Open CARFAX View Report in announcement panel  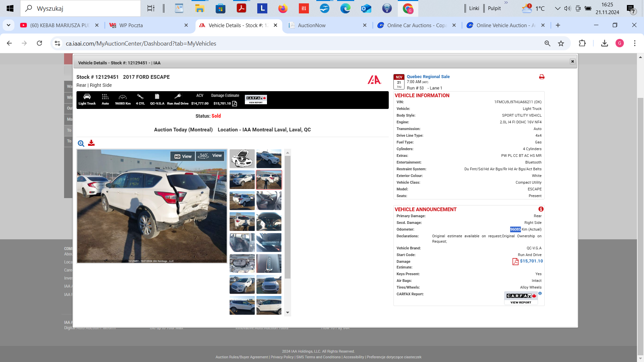click(x=521, y=298)
